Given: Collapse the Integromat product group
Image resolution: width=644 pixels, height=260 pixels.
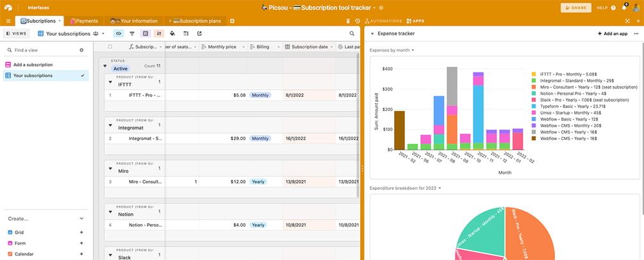Looking at the screenshot, I should click(x=110, y=125).
